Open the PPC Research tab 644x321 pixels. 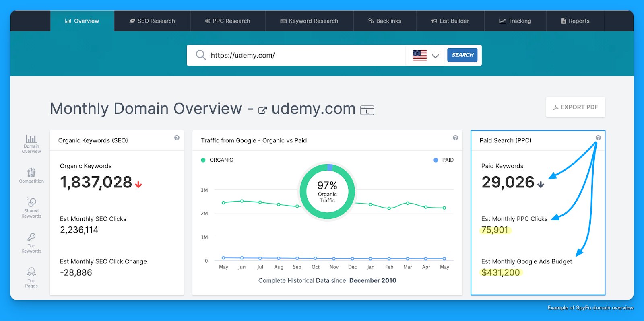click(228, 21)
